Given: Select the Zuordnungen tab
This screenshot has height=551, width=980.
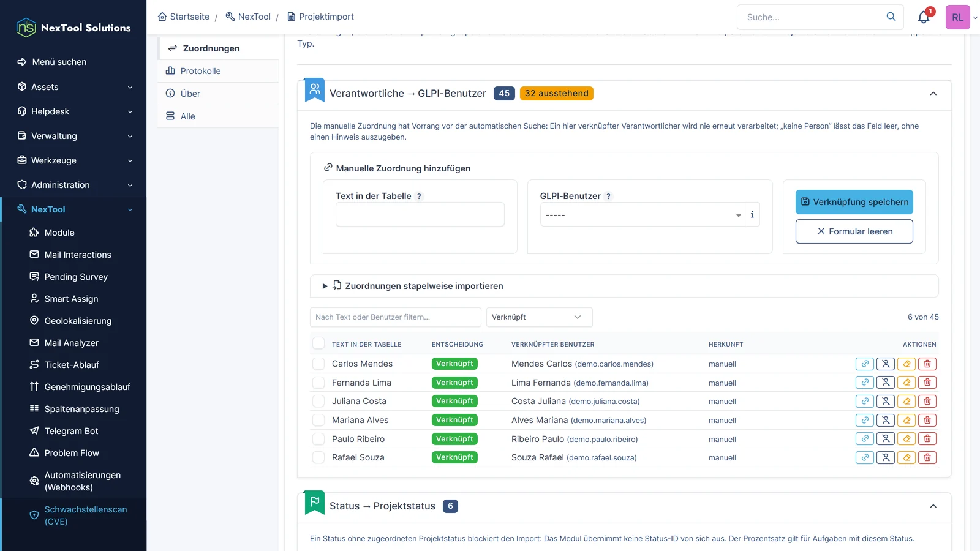Looking at the screenshot, I should point(218,48).
